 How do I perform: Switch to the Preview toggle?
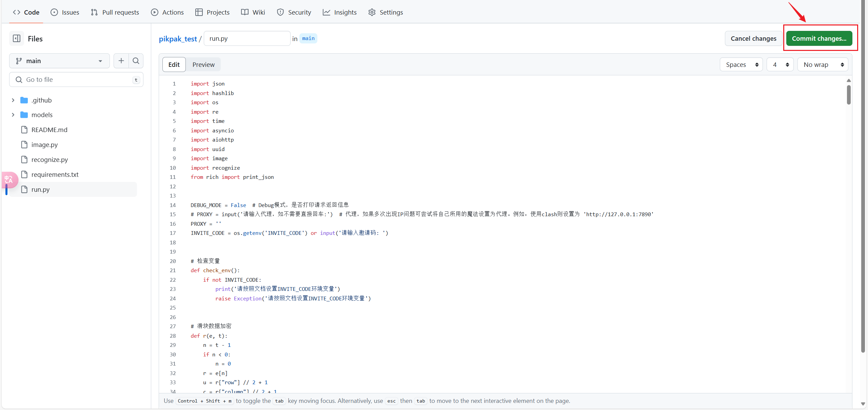tap(203, 64)
